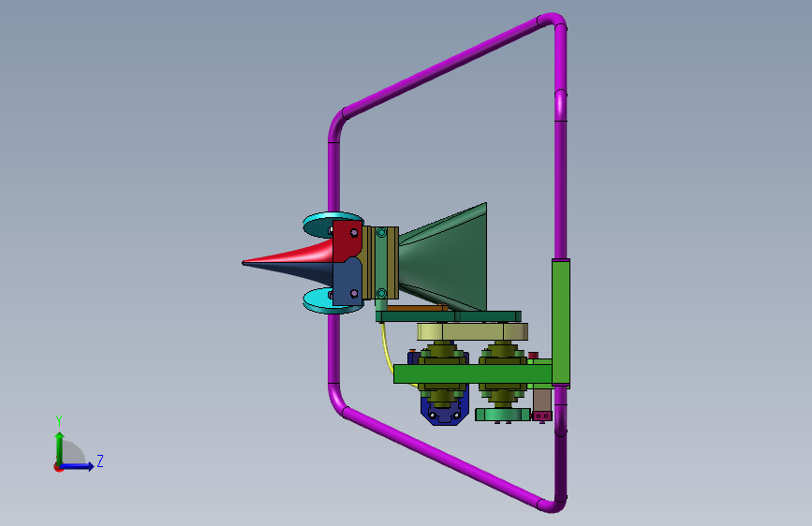Pick the dark green platform plate under the horn
Image resolution: width=812 pixels, height=526 pixels.
point(449,316)
